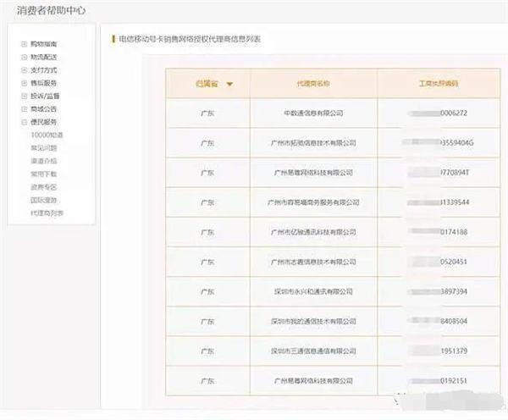This screenshot has height=420, width=508.
Task: Click the 广东 cell in 深圳市三通信息通信有限公司 row
Action: [207, 351]
